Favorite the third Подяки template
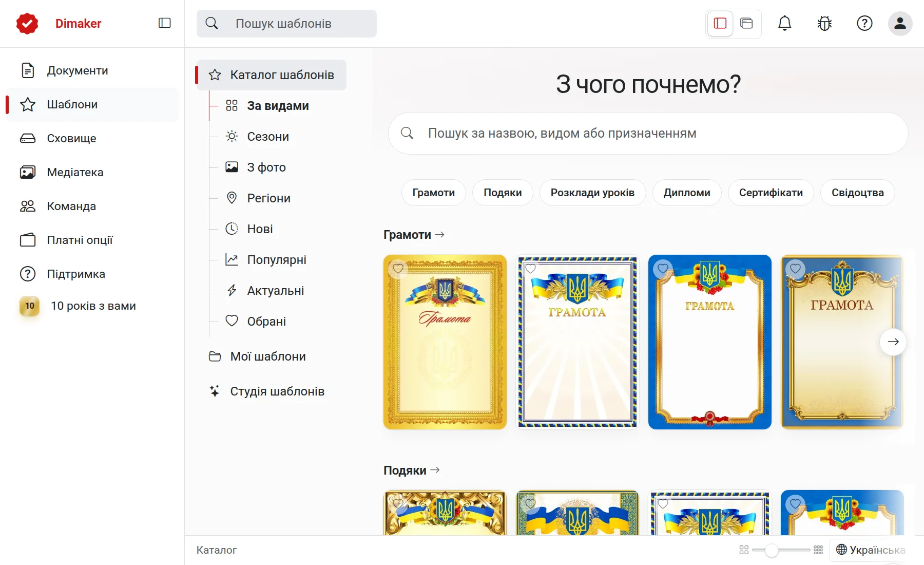The image size is (924, 565). point(663,503)
